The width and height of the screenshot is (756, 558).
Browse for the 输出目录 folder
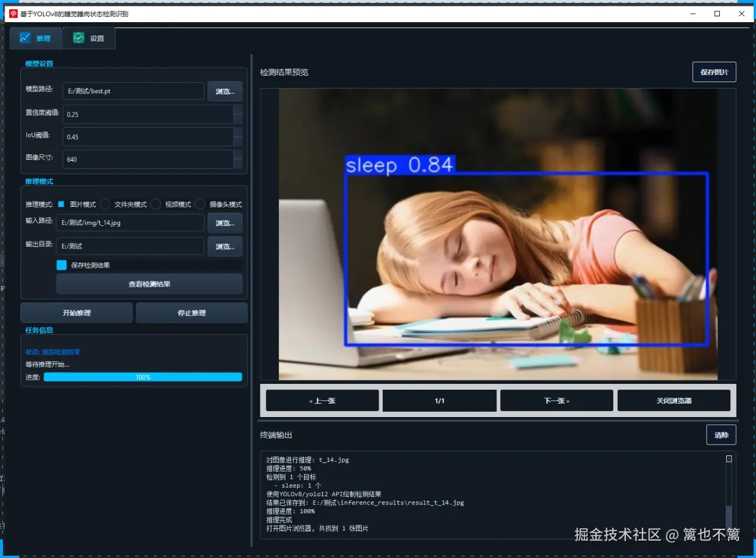(225, 247)
